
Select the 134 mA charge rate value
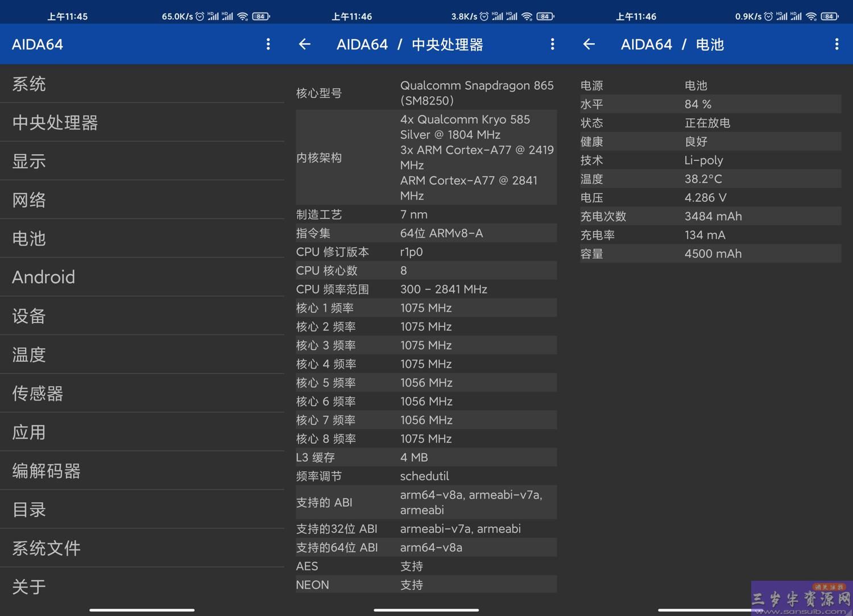705,235
